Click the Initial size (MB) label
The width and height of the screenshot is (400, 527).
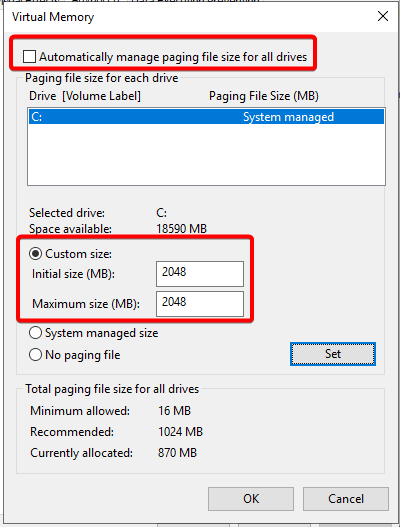[73, 274]
